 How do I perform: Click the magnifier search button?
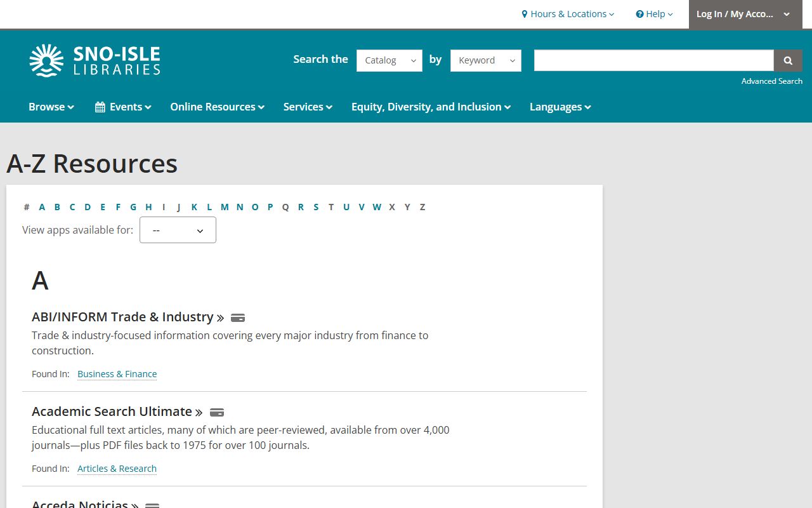click(x=788, y=60)
